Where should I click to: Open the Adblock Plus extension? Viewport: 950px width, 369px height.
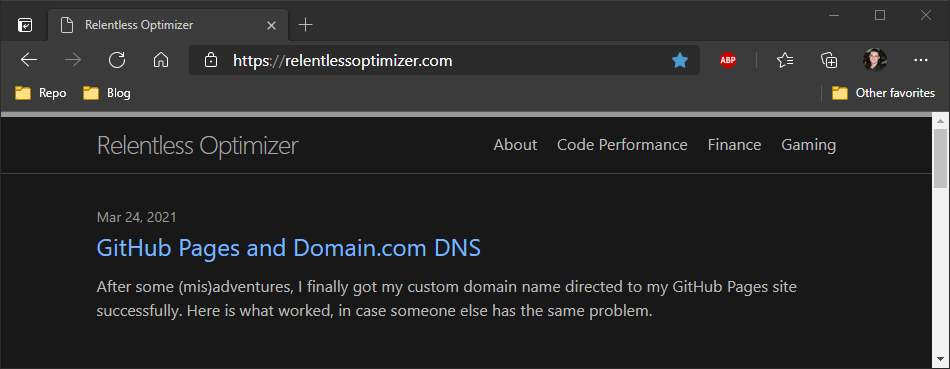[x=728, y=60]
